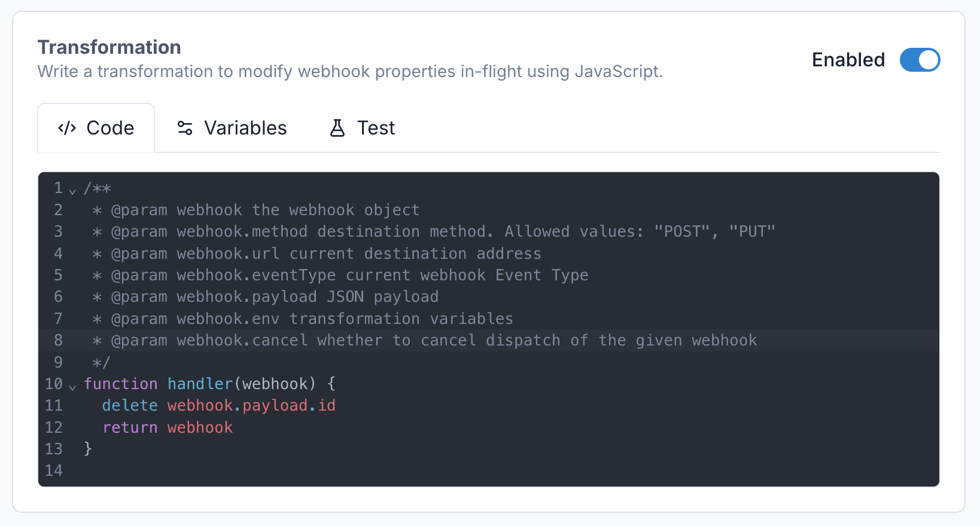Collapse the handler function fold arrow on line 10
The height and width of the screenshot is (526, 980).
point(72,387)
